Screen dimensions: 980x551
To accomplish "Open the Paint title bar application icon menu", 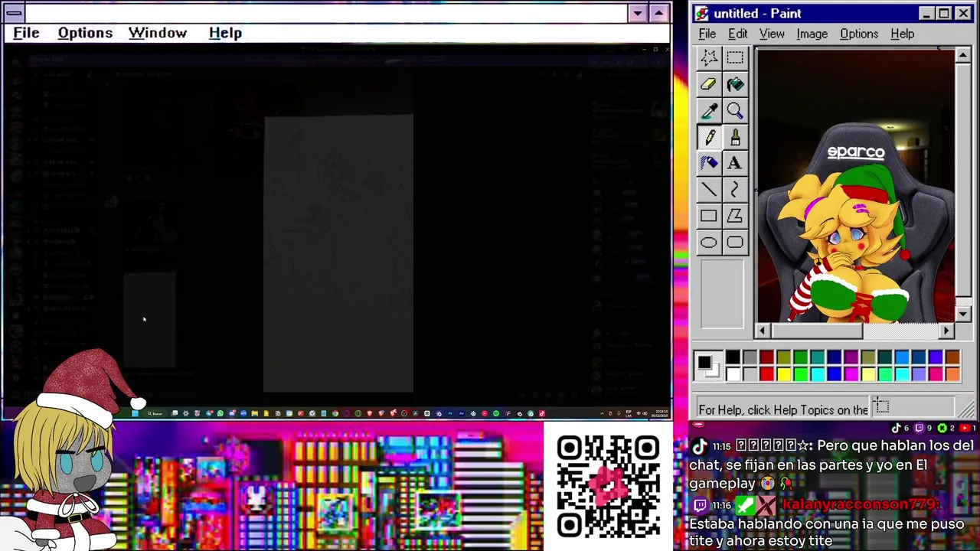I will [x=702, y=13].
